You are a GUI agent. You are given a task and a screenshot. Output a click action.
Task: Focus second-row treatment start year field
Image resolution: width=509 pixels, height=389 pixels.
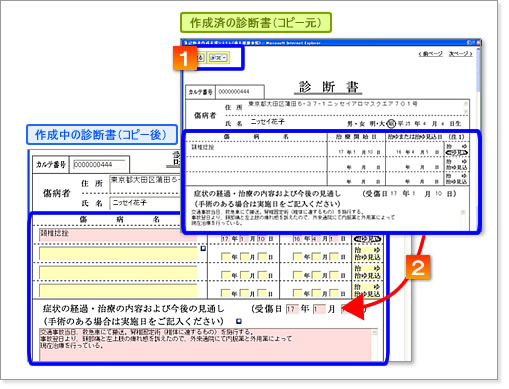click(226, 257)
